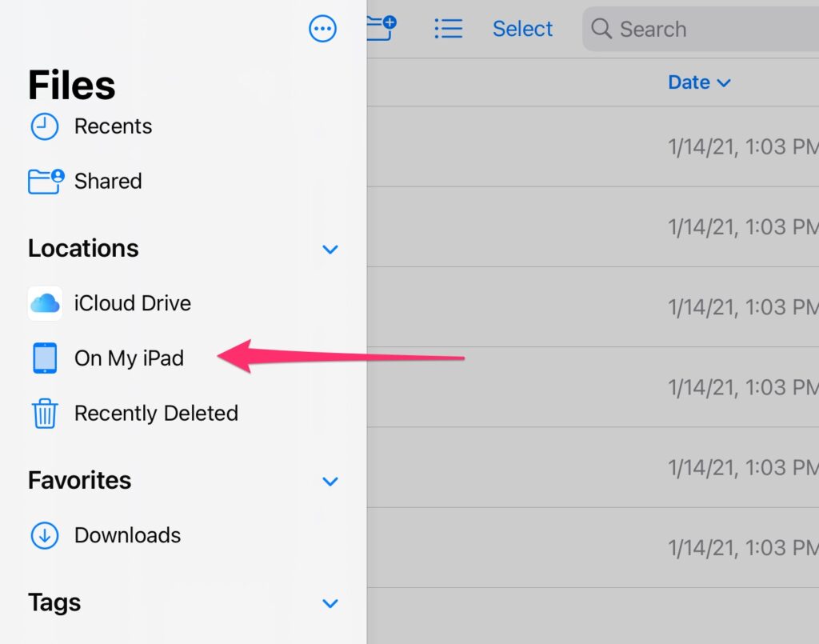Collapse the Tags section chevron

(x=330, y=603)
